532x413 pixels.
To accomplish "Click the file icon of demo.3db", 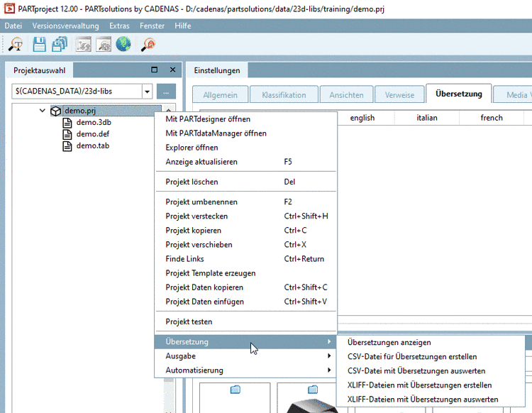I will tap(67, 123).
